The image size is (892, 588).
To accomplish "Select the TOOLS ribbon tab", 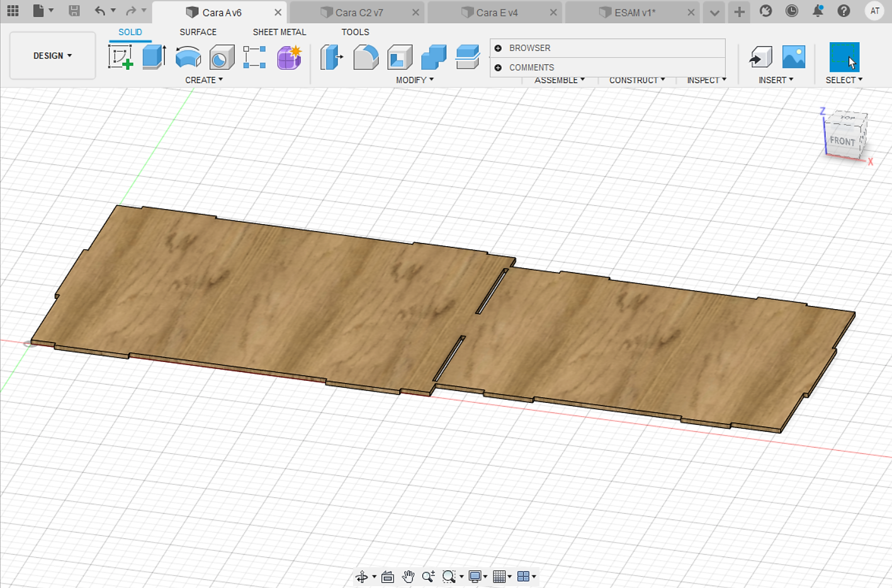I will coord(355,32).
